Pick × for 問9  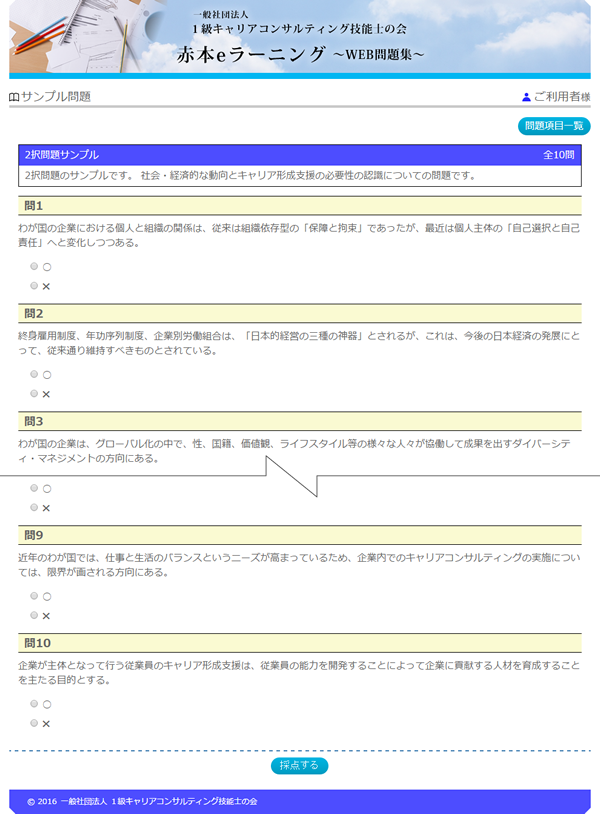click(34, 615)
